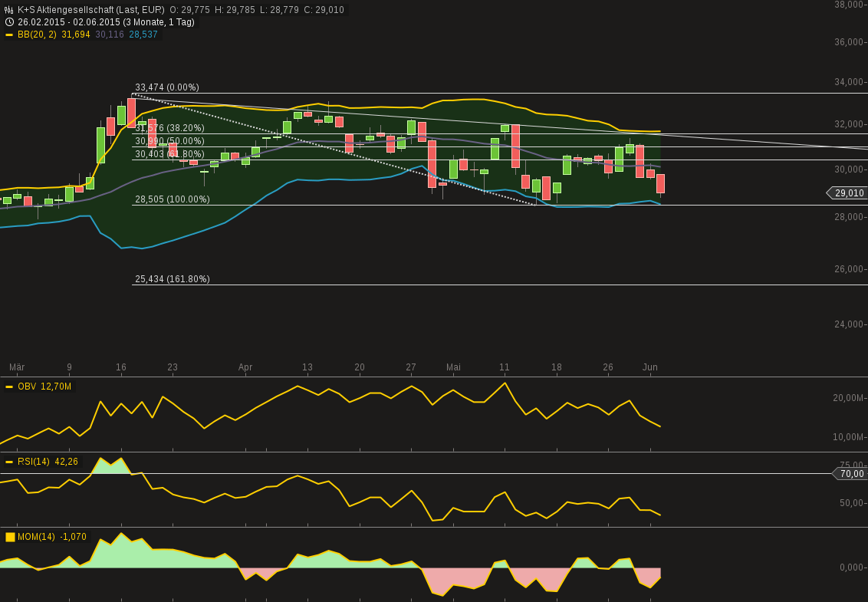Viewport: 868px width, 602px height.
Task: Click the 10,00M OBV axis label
Action: [848, 437]
